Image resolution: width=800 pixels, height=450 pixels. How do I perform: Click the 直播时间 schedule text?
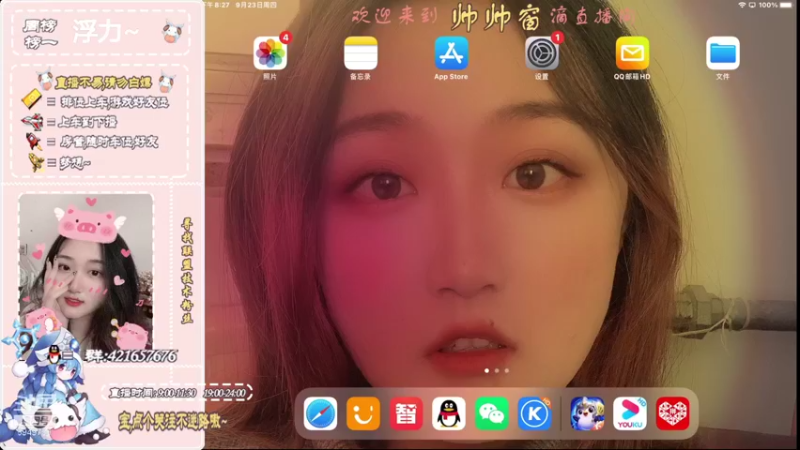click(x=178, y=393)
